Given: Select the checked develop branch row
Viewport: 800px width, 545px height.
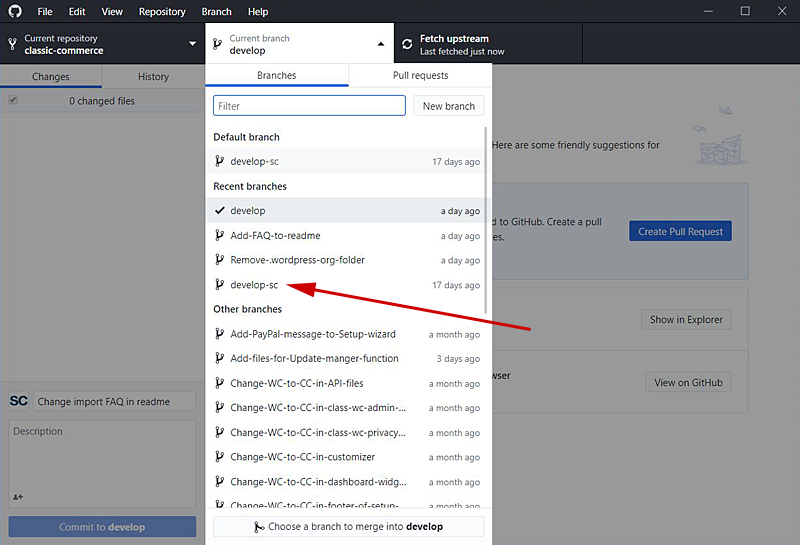Looking at the screenshot, I should pos(347,210).
